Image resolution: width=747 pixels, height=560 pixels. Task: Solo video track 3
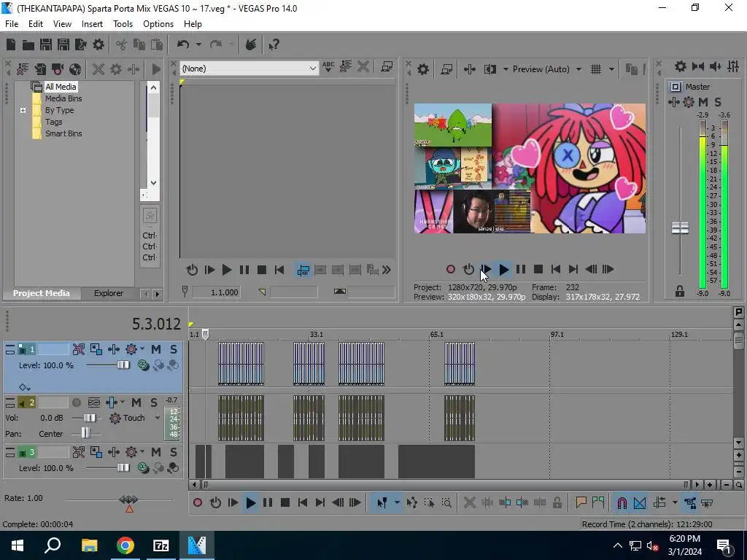click(174, 452)
